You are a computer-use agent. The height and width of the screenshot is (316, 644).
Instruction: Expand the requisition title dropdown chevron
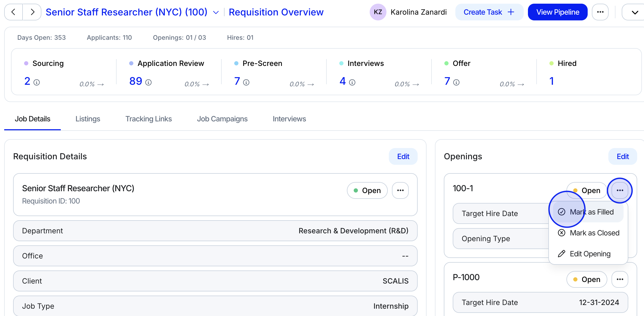pos(216,13)
